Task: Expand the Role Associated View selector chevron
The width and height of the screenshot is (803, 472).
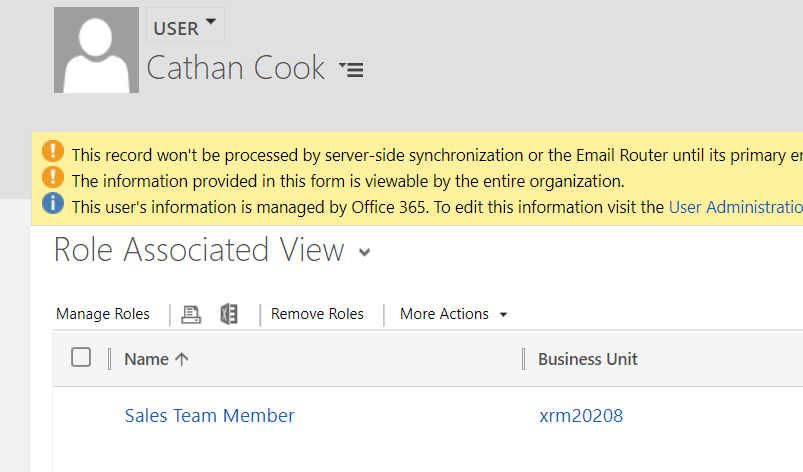Action: pos(364,253)
